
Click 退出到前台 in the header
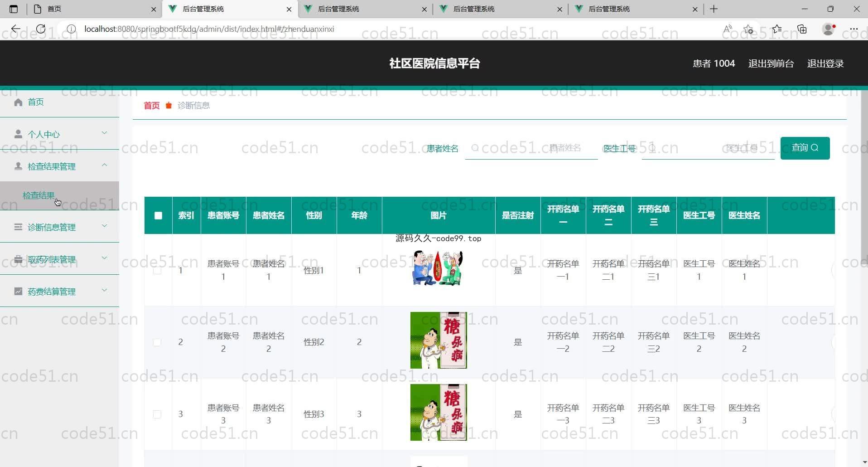coord(771,63)
